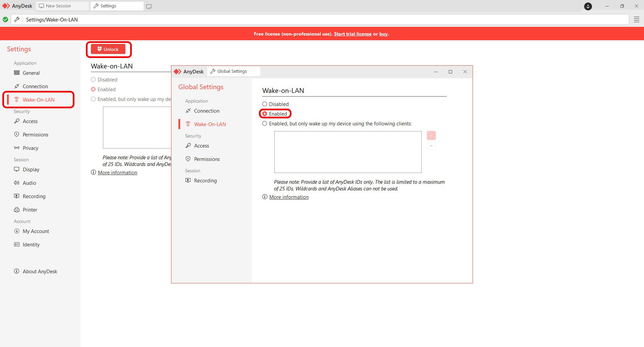Open Access in main Settings sidebar

[x=30, y=121]
